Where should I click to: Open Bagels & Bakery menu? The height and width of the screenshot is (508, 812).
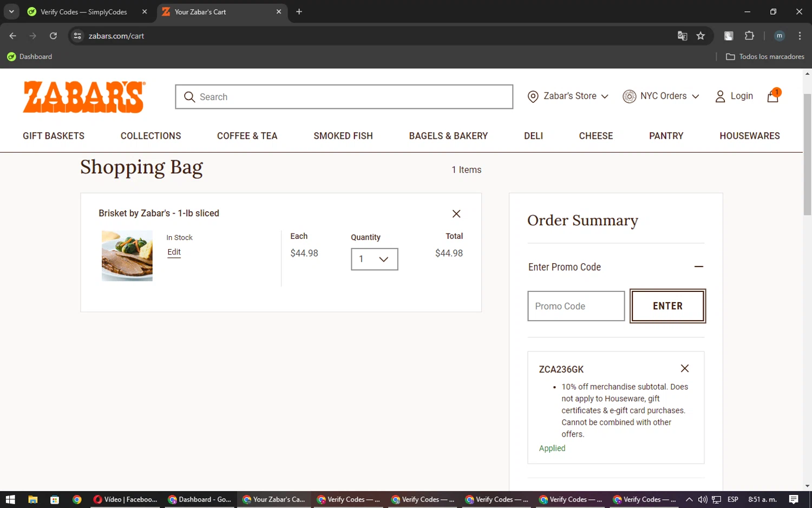point(448,136)
